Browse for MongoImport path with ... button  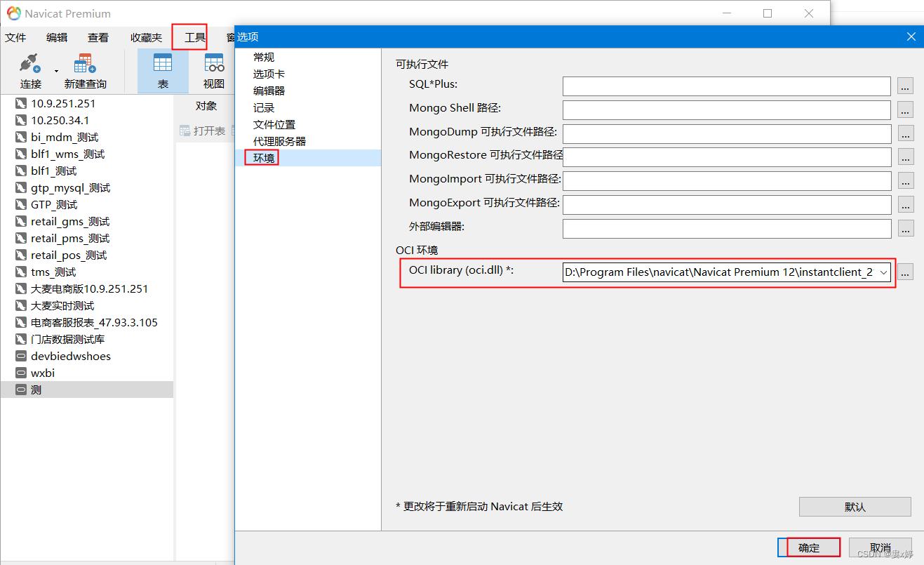[x=906, y=181]
